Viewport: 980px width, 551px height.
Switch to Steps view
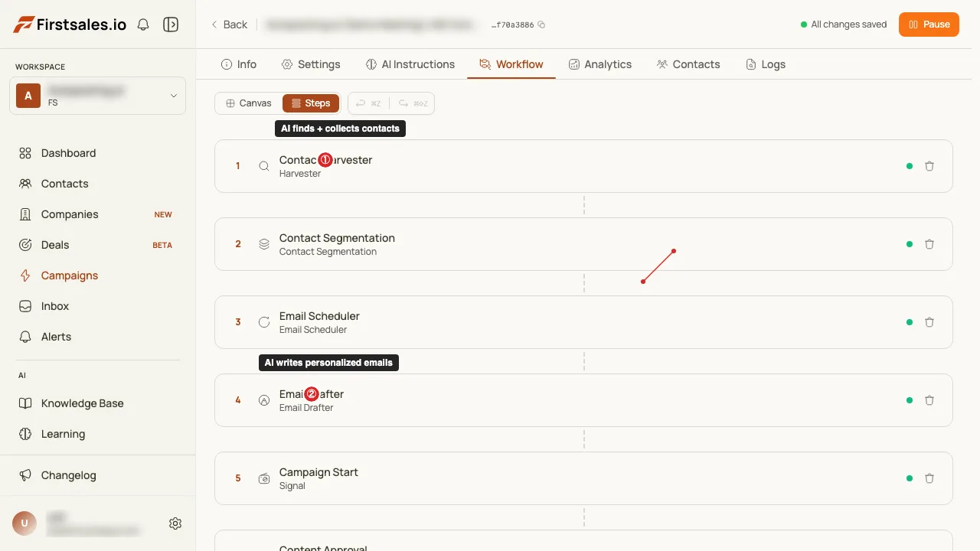[x=311, y=103]
